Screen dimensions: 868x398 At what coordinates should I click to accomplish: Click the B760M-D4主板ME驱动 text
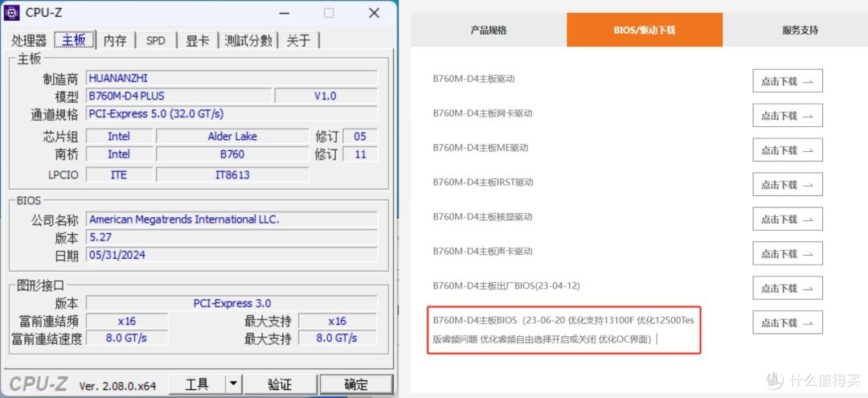tap(480, 147)
